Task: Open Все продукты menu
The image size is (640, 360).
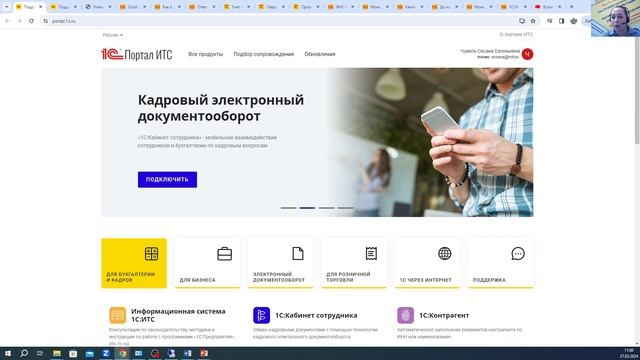Action: coord(205,54)
